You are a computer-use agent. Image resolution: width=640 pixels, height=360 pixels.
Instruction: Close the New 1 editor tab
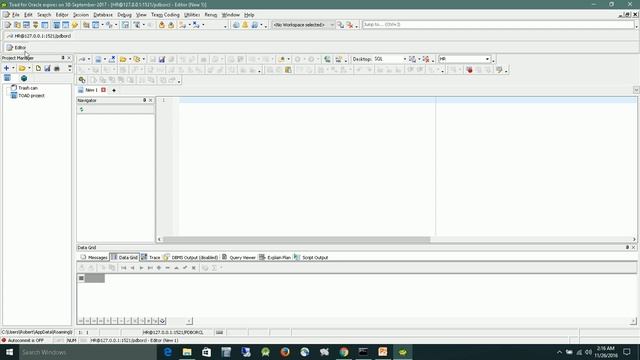pyautogui.click(x=104, y=90)
